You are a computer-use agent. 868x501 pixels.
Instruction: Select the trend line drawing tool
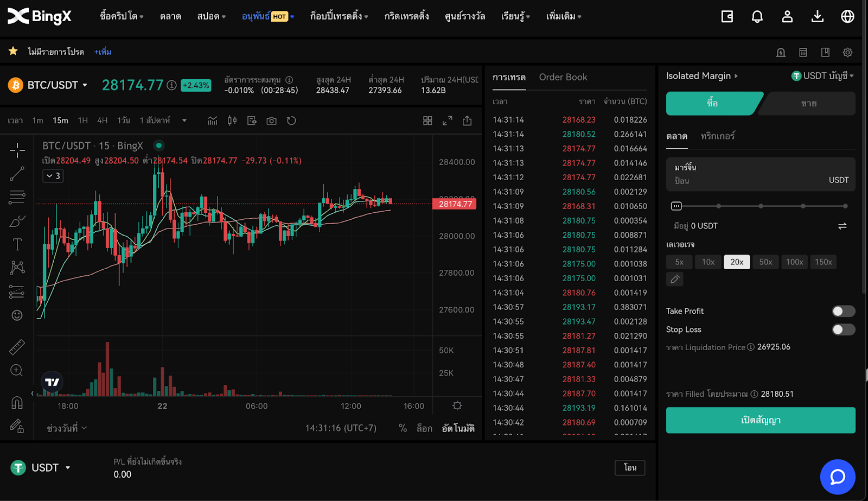(17, 174)
